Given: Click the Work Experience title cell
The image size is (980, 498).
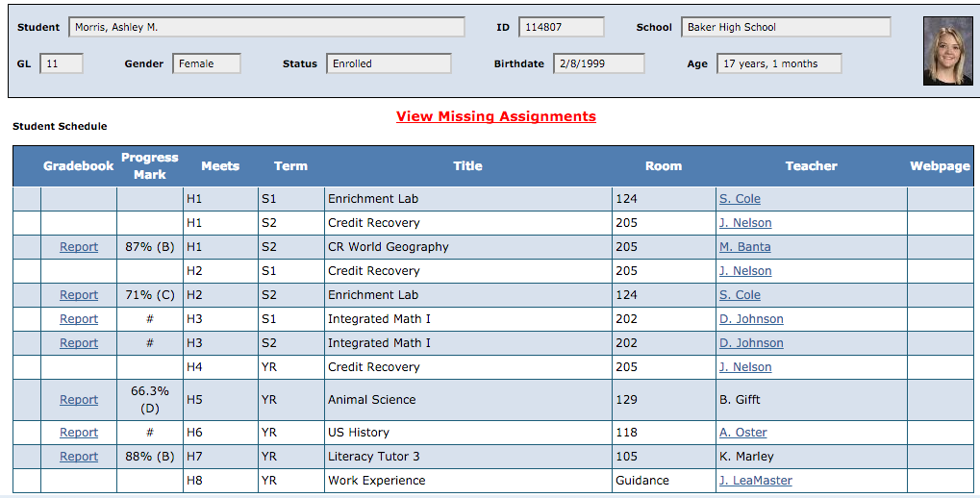Looking at the screenshot, I should [x=376, y=481].
